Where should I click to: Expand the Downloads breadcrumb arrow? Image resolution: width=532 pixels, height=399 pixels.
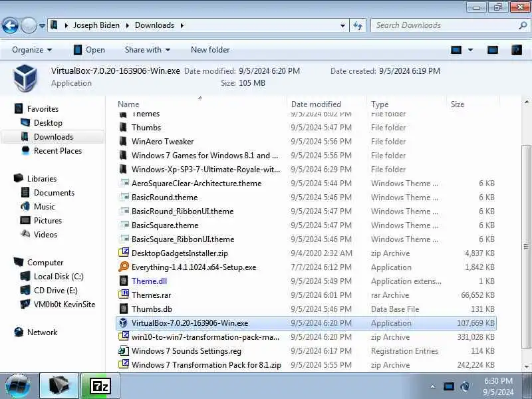click(182, 25)
